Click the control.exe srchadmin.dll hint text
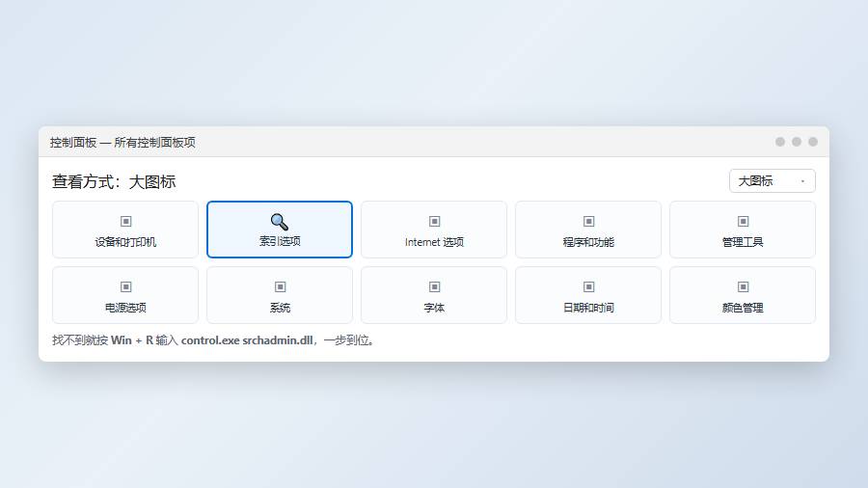Screen dimensions: 868x488 [247, 340]
